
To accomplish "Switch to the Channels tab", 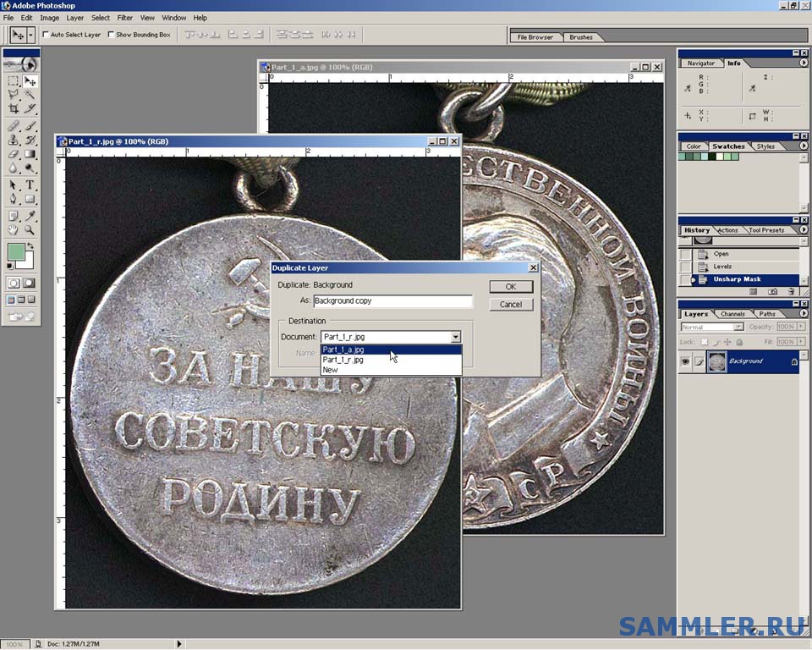I will coord(732,313).
